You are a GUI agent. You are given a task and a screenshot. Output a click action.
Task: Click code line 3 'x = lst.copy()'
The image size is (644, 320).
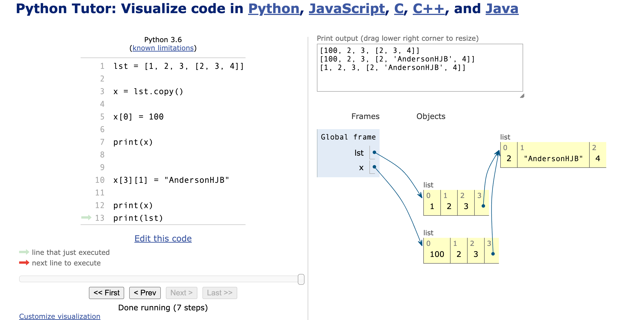coord(148,91)
